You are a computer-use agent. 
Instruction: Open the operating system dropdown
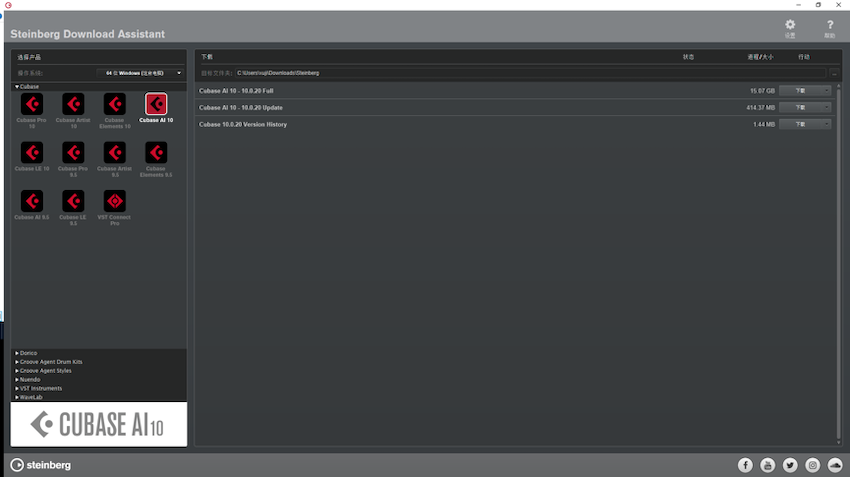coord(143,73)
